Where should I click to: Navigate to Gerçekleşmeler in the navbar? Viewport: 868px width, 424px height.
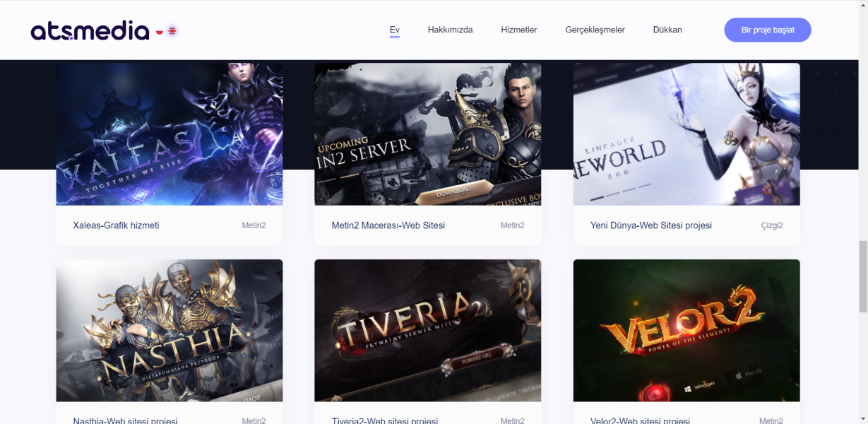(x=595, y=30)
